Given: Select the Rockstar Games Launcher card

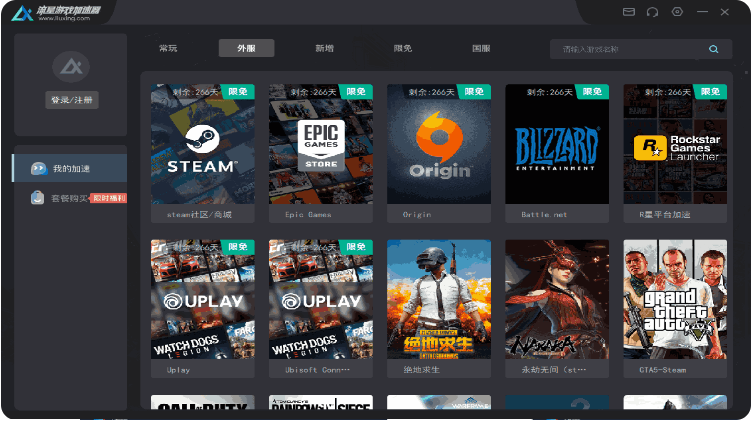Looking at the screenshot, I should coord(675,153).
